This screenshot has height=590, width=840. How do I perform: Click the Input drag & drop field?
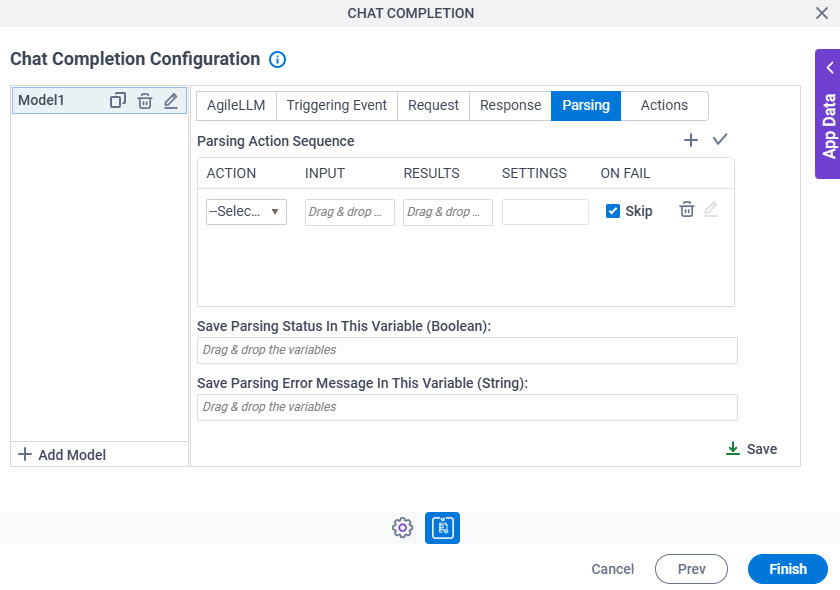[350, 212]
